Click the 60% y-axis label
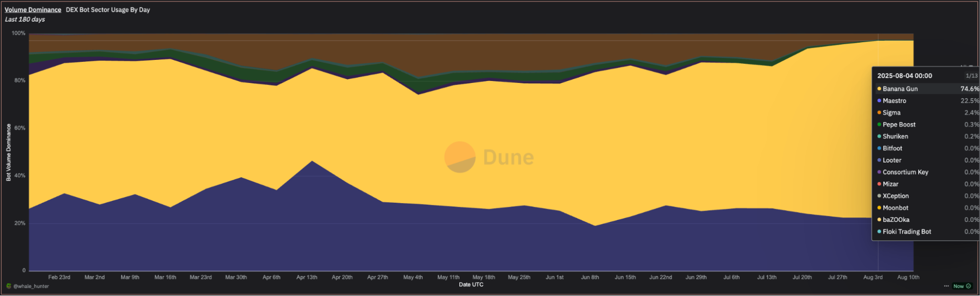 point(20,128)
